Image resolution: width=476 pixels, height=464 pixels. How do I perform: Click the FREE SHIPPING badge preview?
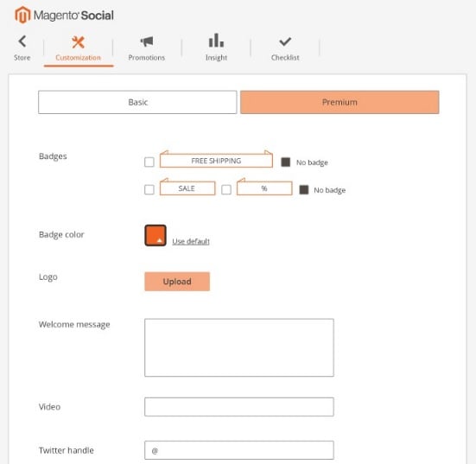point(216,159)
